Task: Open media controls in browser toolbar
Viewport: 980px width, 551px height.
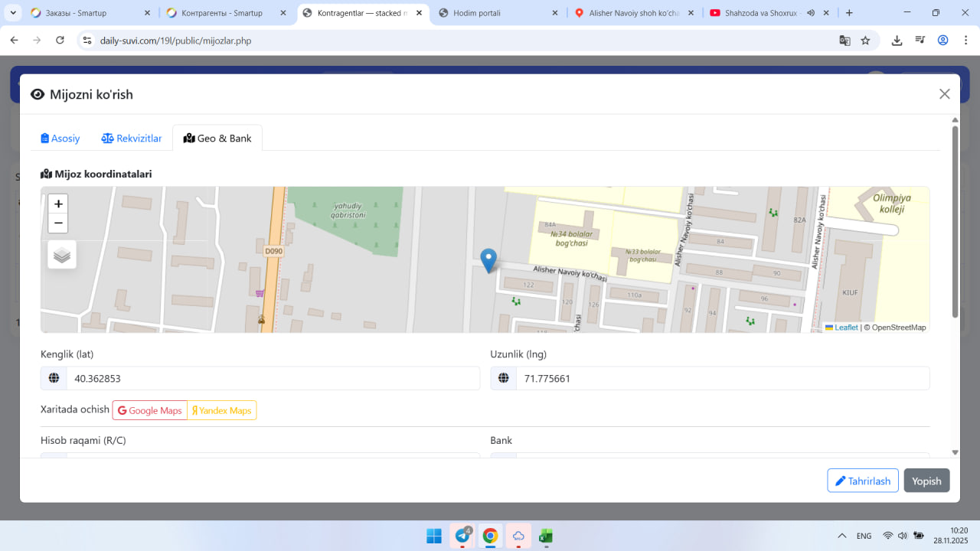Action: click(x=920, y=41)
